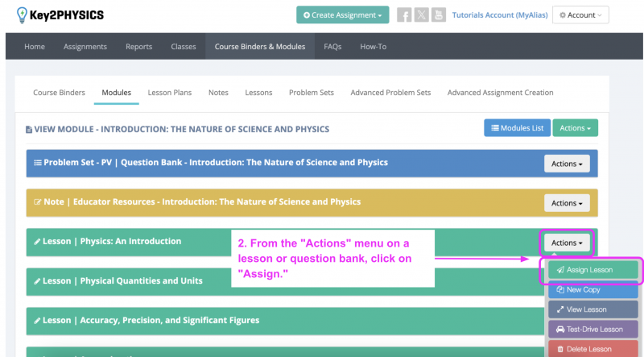Image resolution: width=644 pixels, height=357 pixels.
Task: Click the Physical Quantities and Units lesson
Action: 122,280
